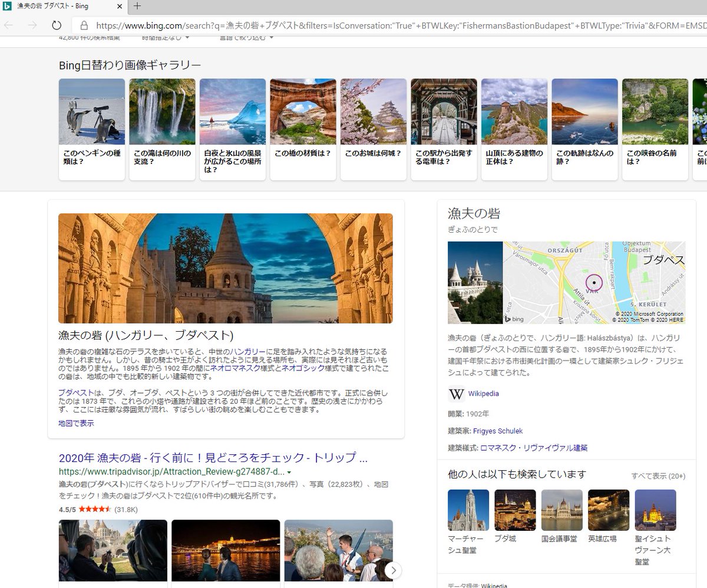Click the 地図で表示 link
The width and height of the screenshot is (707, 588).
click(x=76, y=423)
